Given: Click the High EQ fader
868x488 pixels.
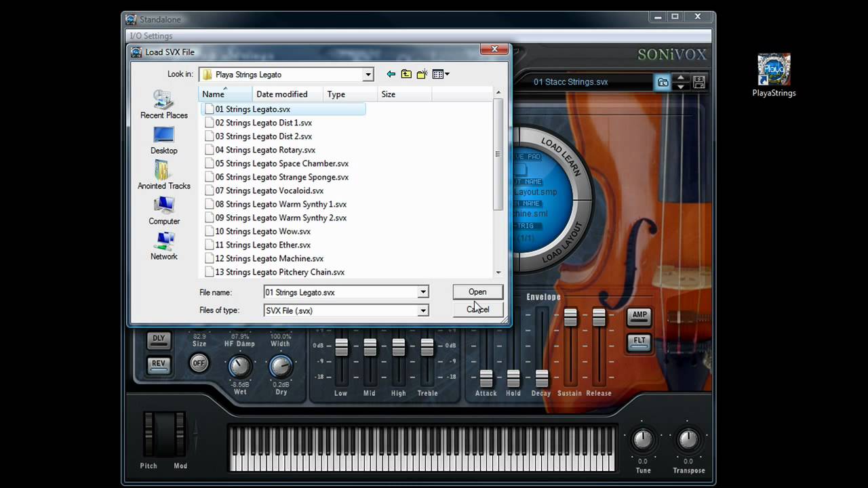Looking at the screenshot, I should tap(399, 347).
